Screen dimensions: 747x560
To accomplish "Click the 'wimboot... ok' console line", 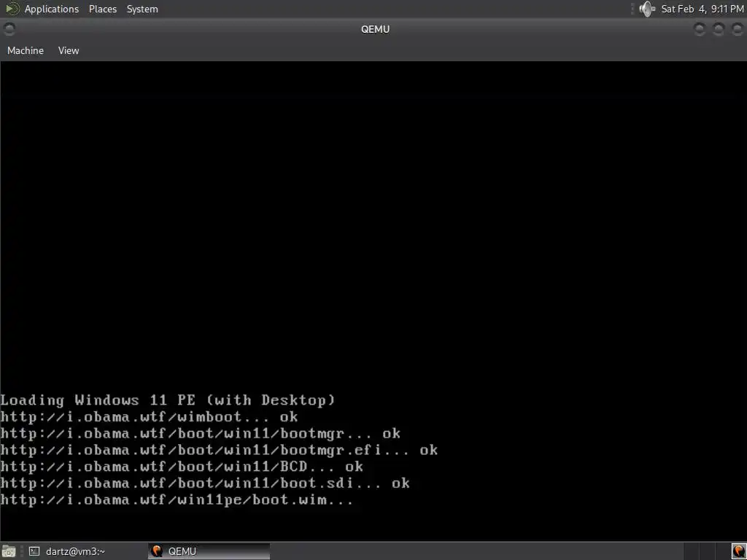I will click(x=149, y=416).
